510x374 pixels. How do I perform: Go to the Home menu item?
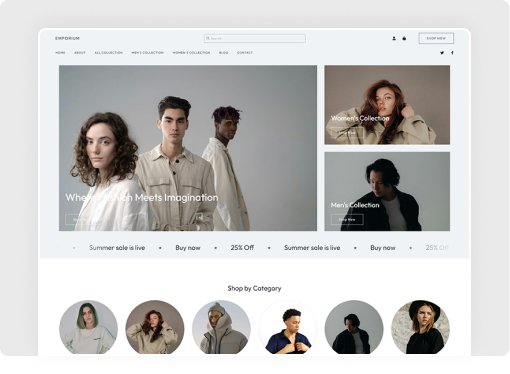pos(60,53)
